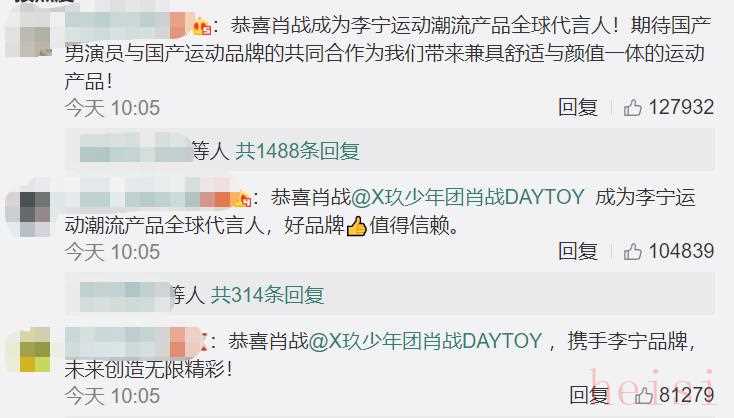Screen dimensions: 734x418
Task: Reply to the first comment
Action: (578, 108)
